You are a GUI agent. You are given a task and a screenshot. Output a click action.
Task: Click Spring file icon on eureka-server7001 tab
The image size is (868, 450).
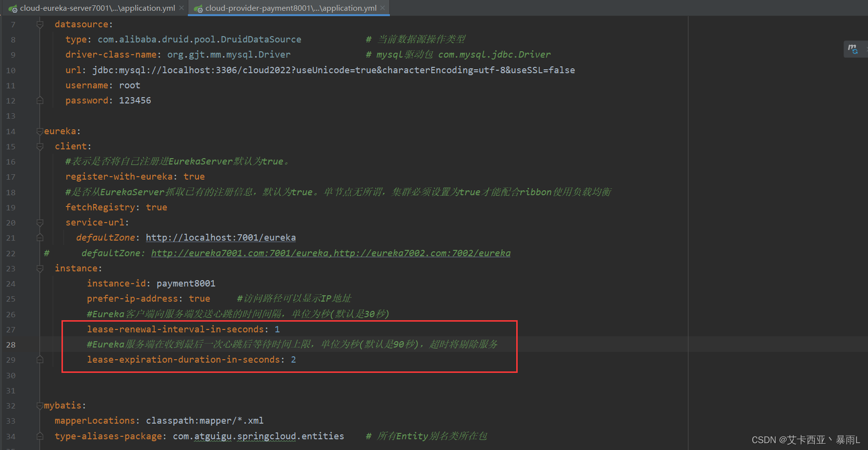click(x=13, y=8)
